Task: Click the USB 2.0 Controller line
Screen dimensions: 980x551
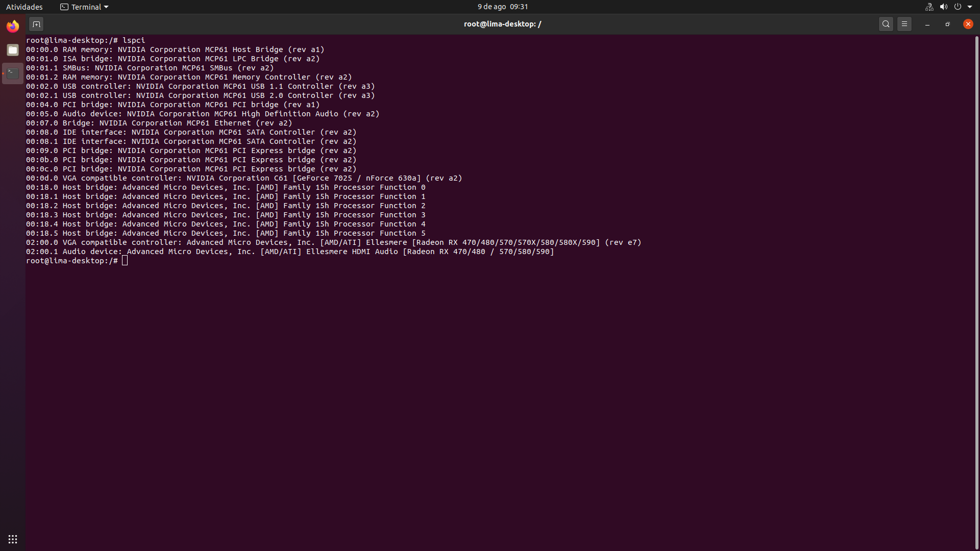Action: (201, 95)
